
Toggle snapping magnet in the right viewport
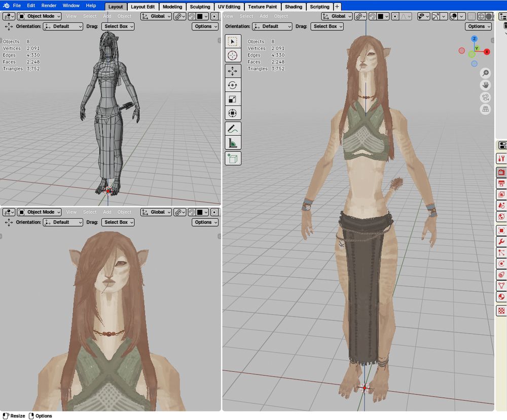[x=373, y=16]
